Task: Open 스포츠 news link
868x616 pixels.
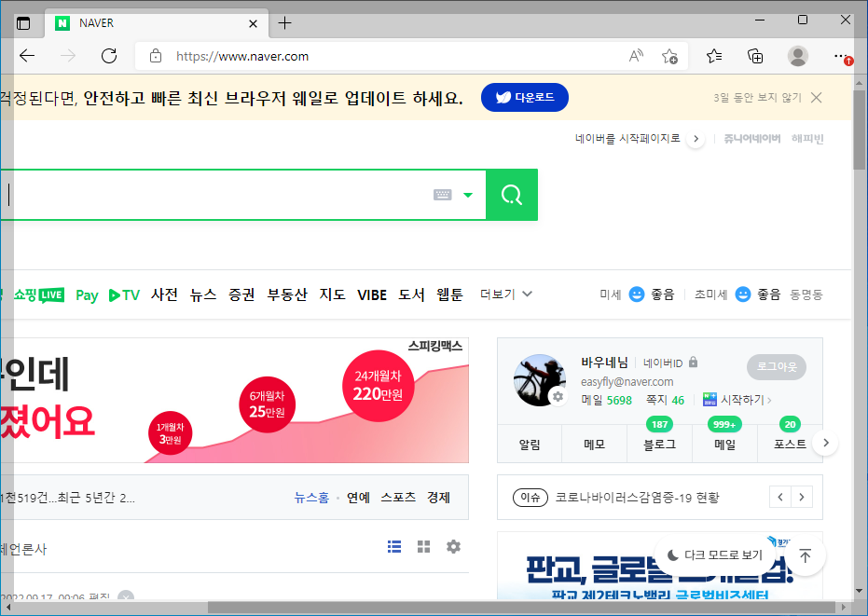Action: 398,497
